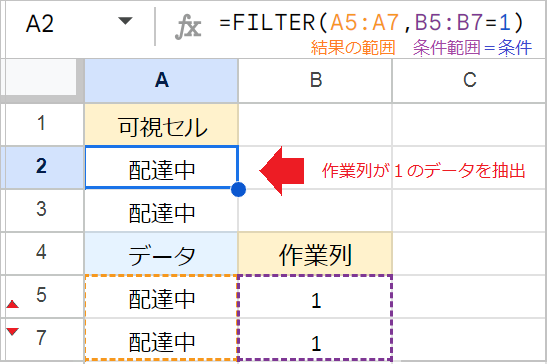Viewport: 549px width, 364px height.
Task: Select column C header
Action: (x=470, y=80)
